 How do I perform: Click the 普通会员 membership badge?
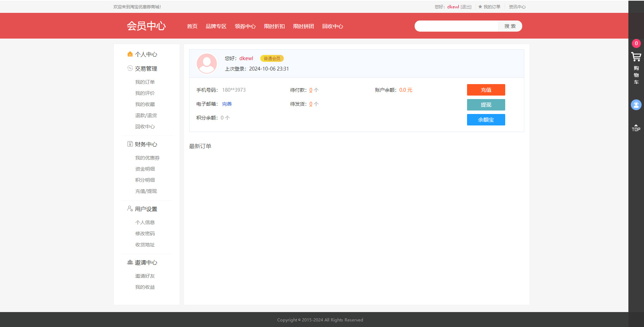coord(272,58)
